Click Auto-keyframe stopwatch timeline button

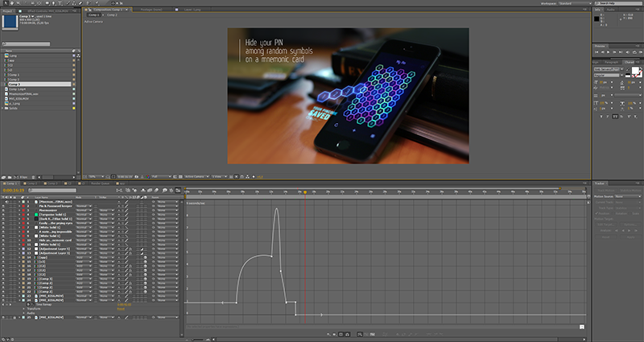pyautogui.click(x=171, y=191)
